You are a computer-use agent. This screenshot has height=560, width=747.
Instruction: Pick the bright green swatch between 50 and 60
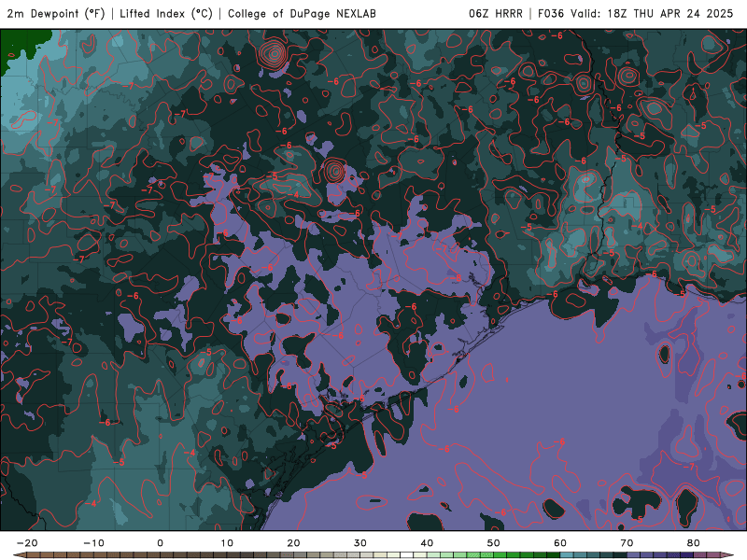point(500,555)
